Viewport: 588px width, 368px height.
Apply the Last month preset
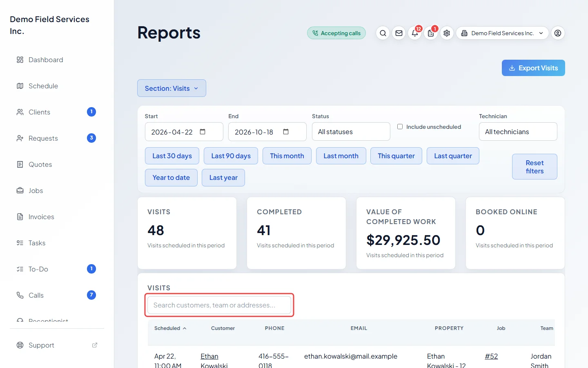point(341,156)
